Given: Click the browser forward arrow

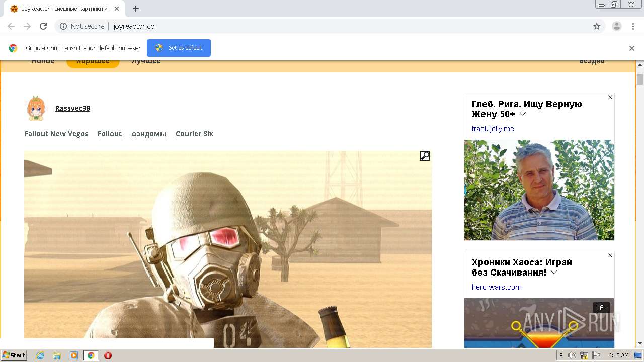Looking at the screenshot, I should [27, 26].
